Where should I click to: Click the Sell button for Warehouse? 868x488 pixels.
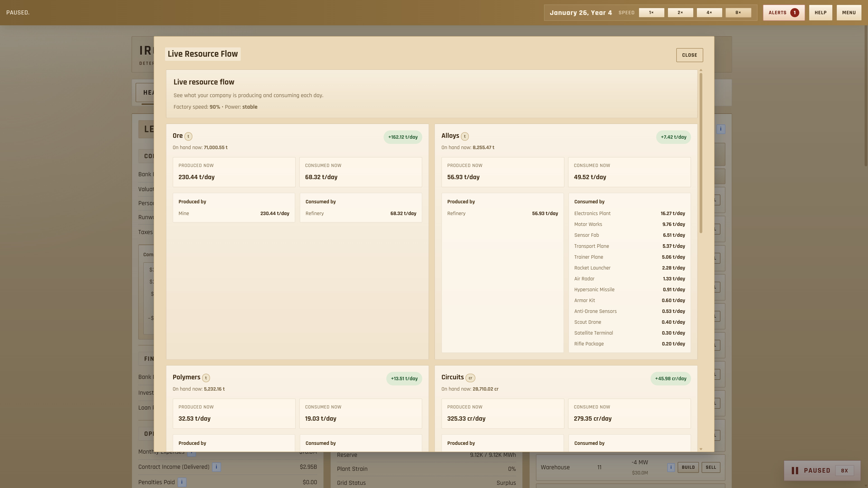(x=711, y=467)
